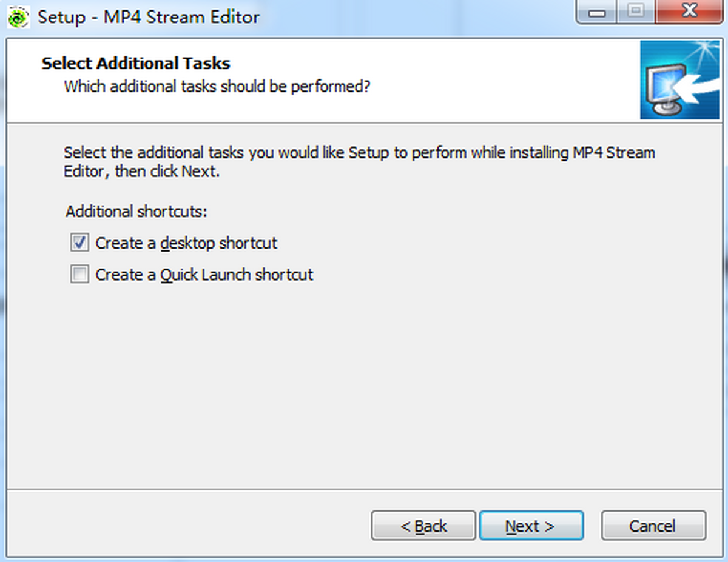Click the 'Which additional tasks should be performed?' subtitle

coord(217,86)
